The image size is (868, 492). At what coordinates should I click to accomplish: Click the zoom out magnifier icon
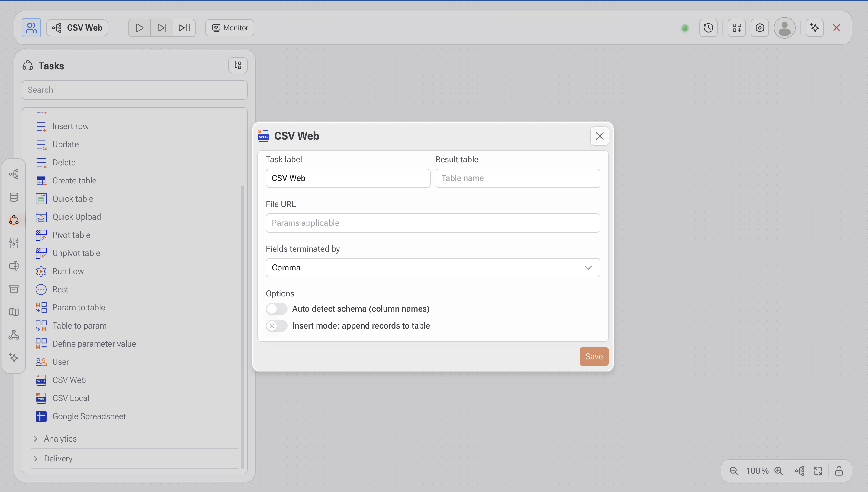733,471
